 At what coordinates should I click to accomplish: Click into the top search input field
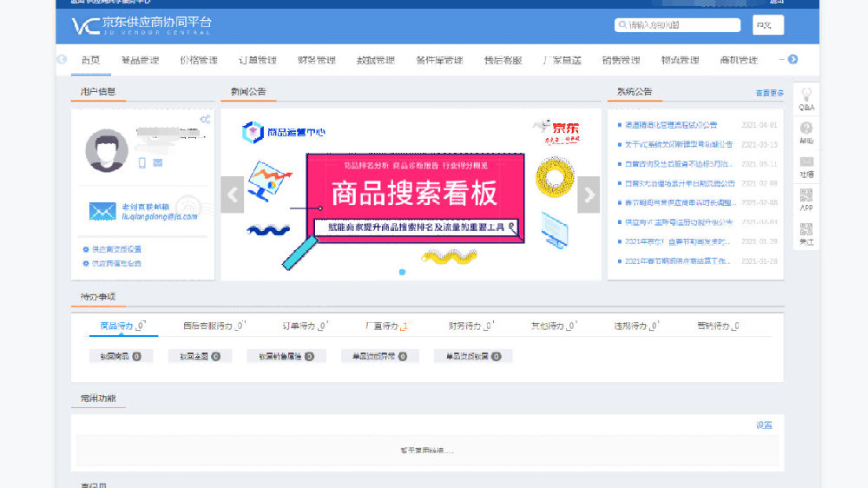tap(678, 25)
